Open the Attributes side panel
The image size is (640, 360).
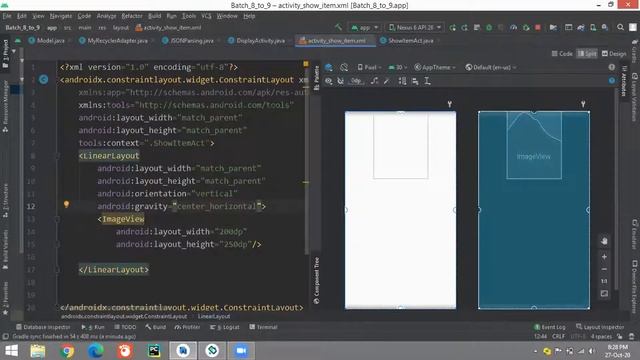click(624, 81)
